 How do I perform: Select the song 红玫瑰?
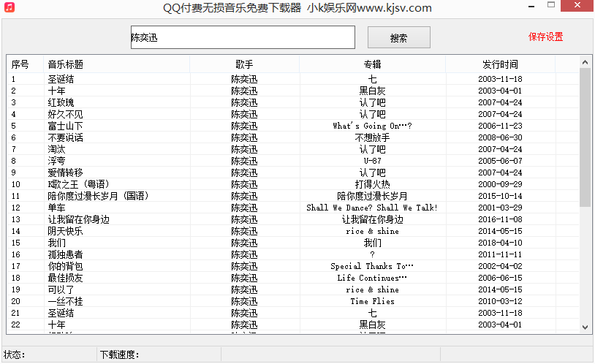(x=61, y=103)
